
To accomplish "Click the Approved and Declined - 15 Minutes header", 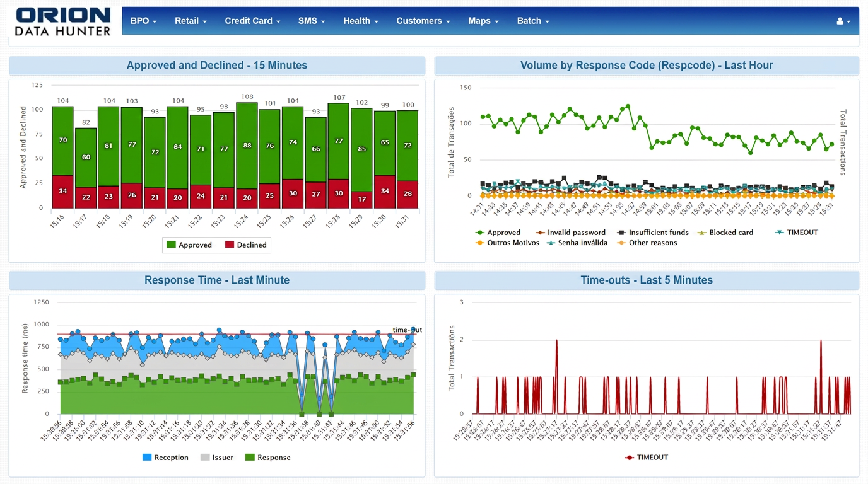I will [217, 66].
